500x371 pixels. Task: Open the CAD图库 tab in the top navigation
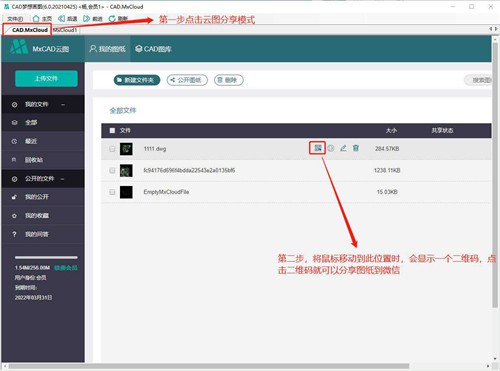[x=153, y=49]
